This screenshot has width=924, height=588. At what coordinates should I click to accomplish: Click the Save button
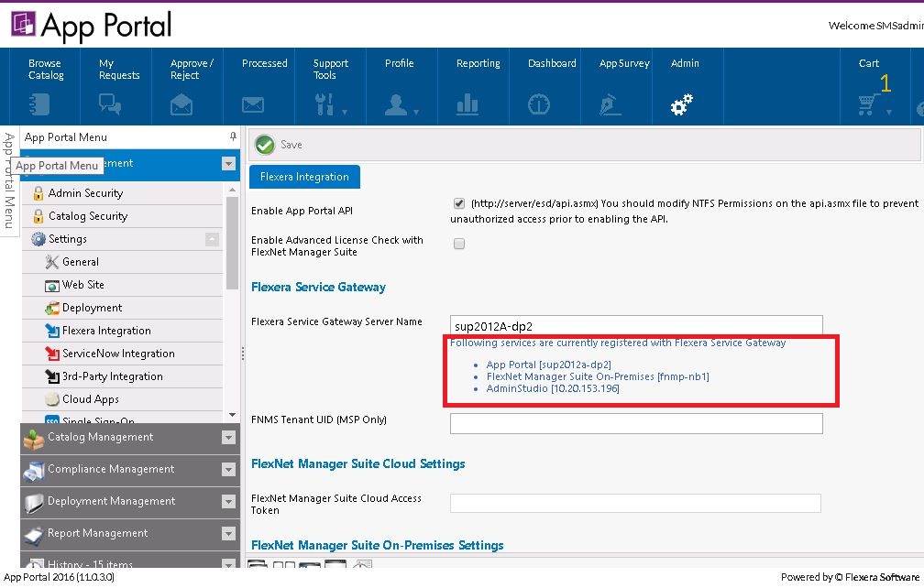280,145
